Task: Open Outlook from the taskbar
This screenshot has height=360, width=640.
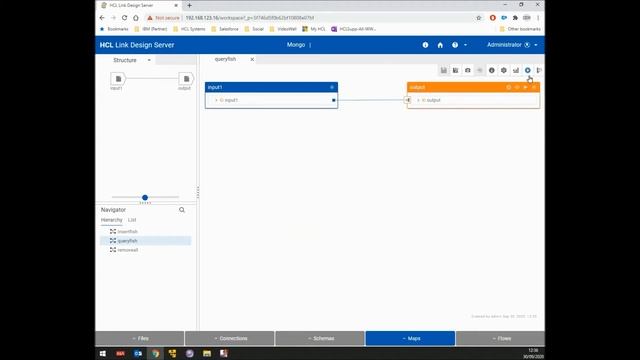Action: 138,353
